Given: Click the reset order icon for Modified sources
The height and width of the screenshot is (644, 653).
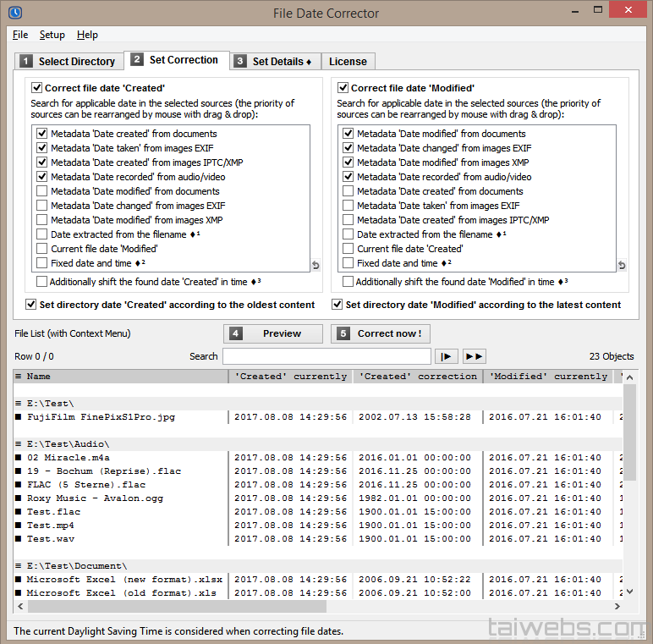Looking at the screenshot, I should click(621, 266).
